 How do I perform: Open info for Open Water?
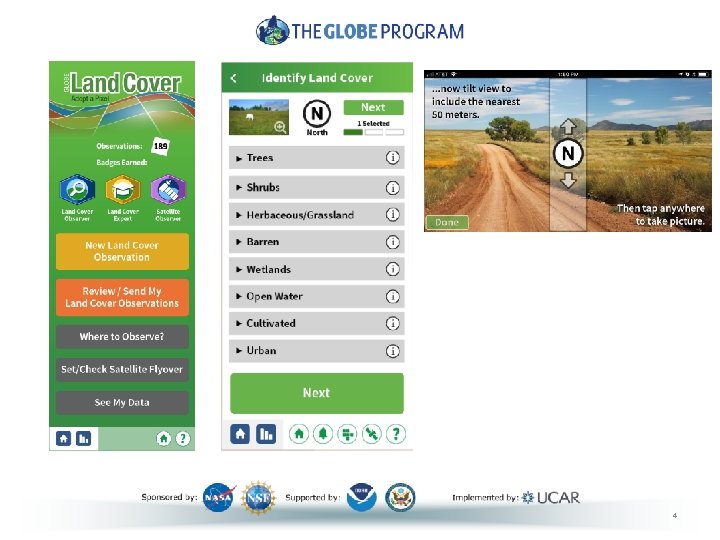pyautogui.click(x=392, y=296)
